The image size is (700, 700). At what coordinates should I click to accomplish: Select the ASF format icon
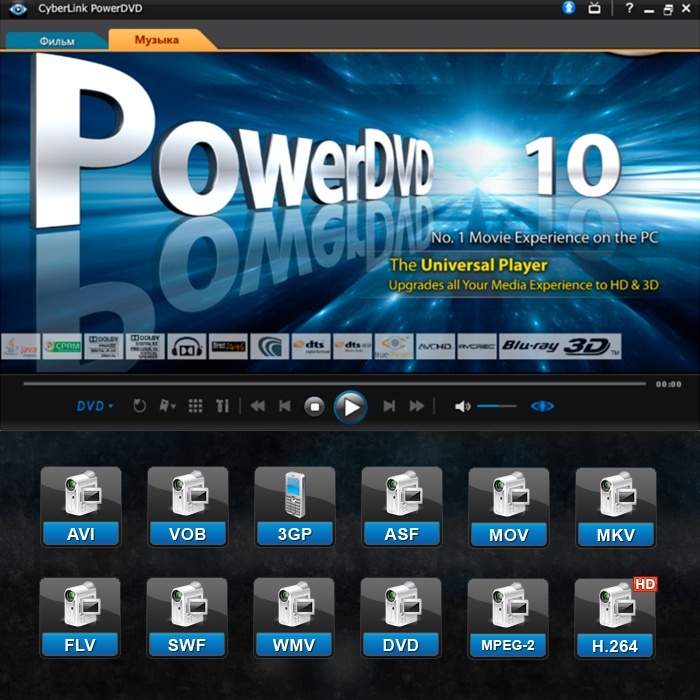click(x=402, y=507)
